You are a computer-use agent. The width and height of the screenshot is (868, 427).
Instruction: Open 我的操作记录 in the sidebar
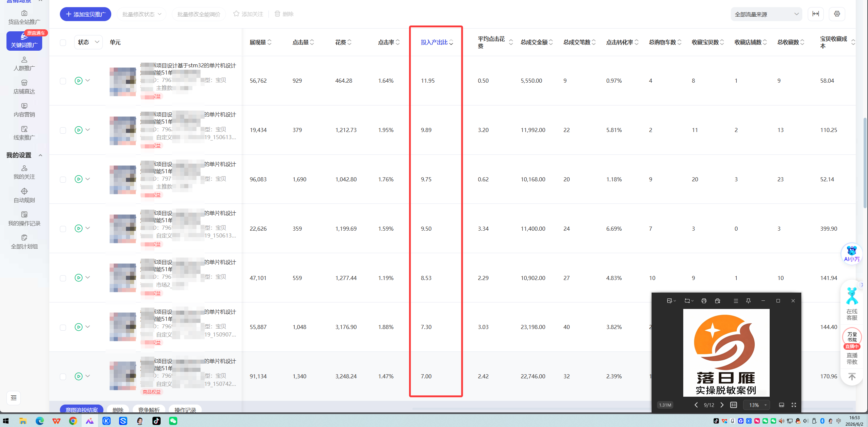tap(24, 219)
